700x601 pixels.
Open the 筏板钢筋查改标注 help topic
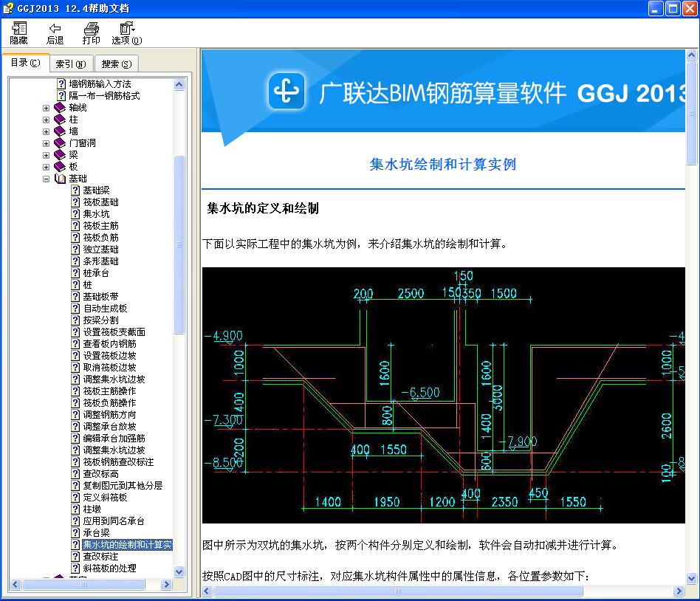[118, 462]
